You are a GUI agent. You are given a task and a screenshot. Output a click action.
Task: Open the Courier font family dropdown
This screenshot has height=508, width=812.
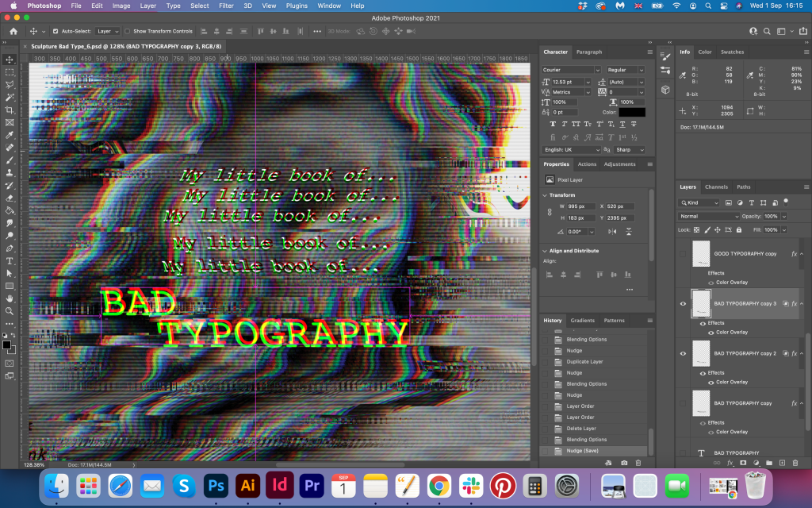click(571, 70)
